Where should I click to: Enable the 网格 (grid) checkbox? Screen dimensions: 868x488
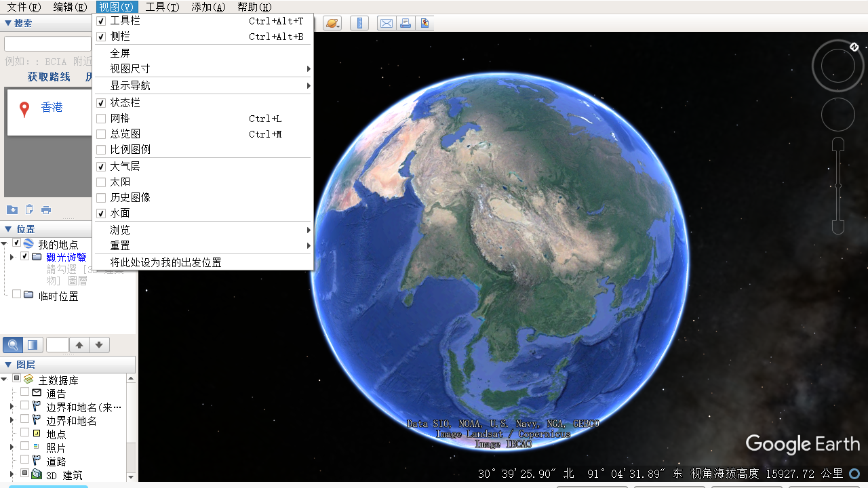pyautogui.click(x=101, y=119)
